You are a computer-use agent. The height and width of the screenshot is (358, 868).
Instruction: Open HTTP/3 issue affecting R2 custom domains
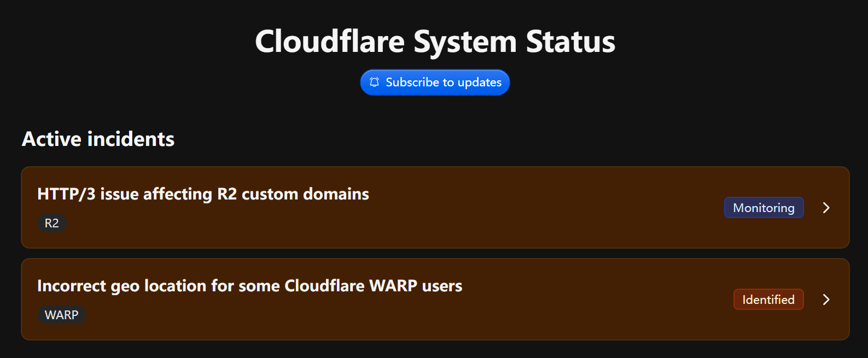(x=203, y=194)
